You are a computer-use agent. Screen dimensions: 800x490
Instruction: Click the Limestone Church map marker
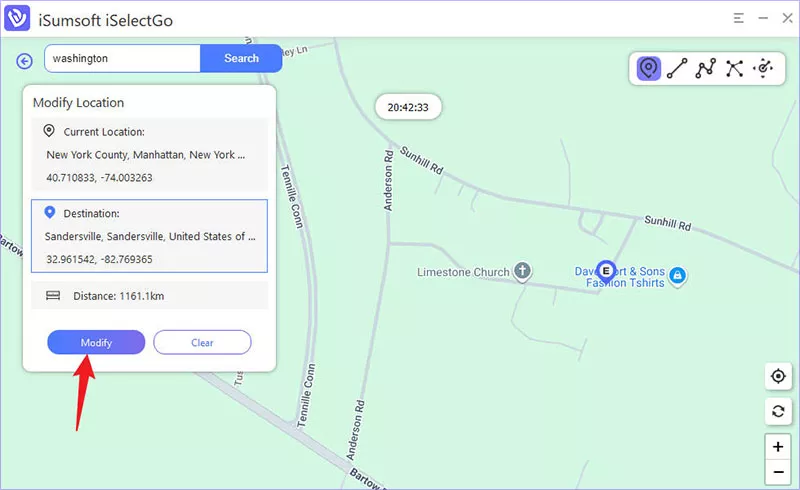(x=521, y=271)
